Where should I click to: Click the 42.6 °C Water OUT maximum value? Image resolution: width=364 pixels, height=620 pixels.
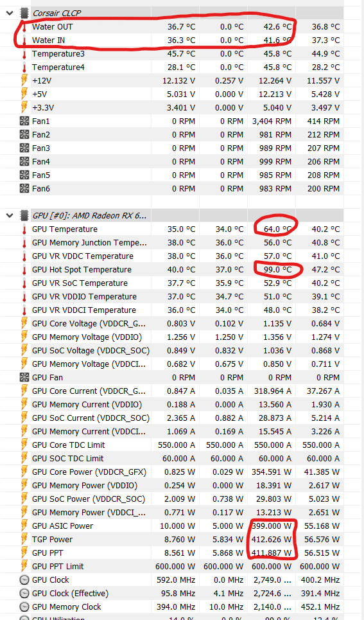tap(278, 27)
